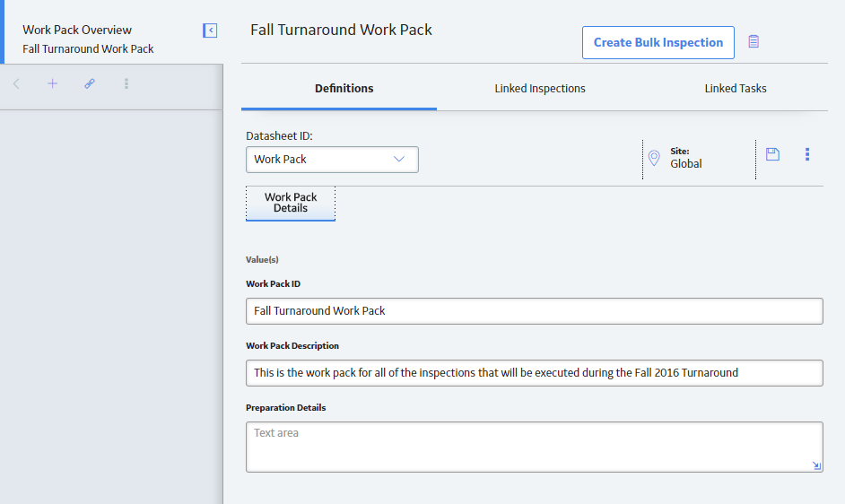
Task: Click the Preparation Details resize handle
Action: pyautogui.click(x=816, y=465)
